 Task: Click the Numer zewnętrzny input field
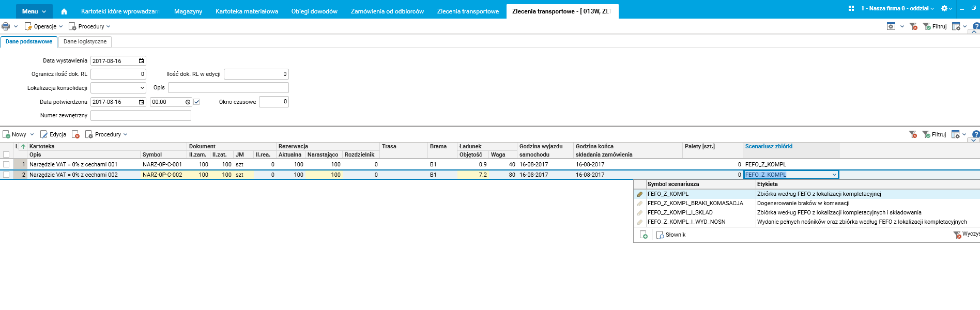(141, 116)
